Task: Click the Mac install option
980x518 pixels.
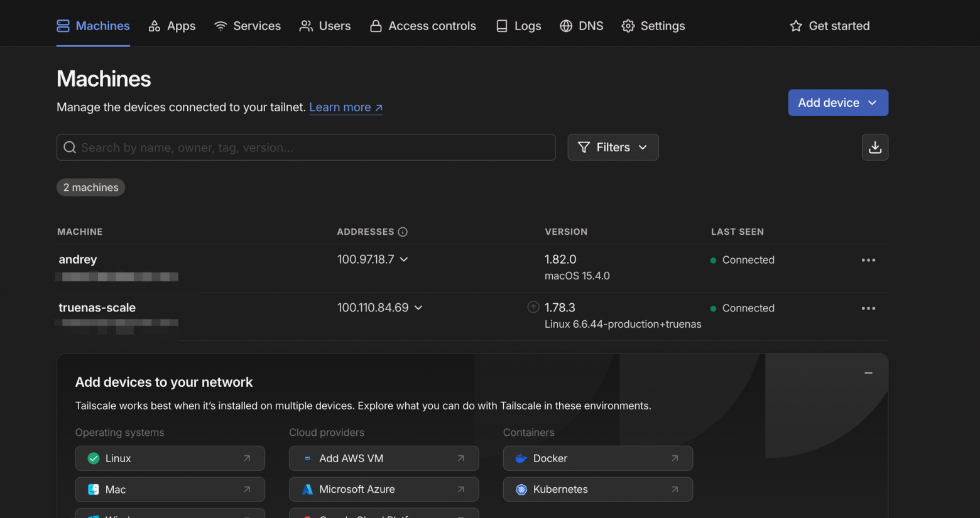Action: (x=170, y=489)
